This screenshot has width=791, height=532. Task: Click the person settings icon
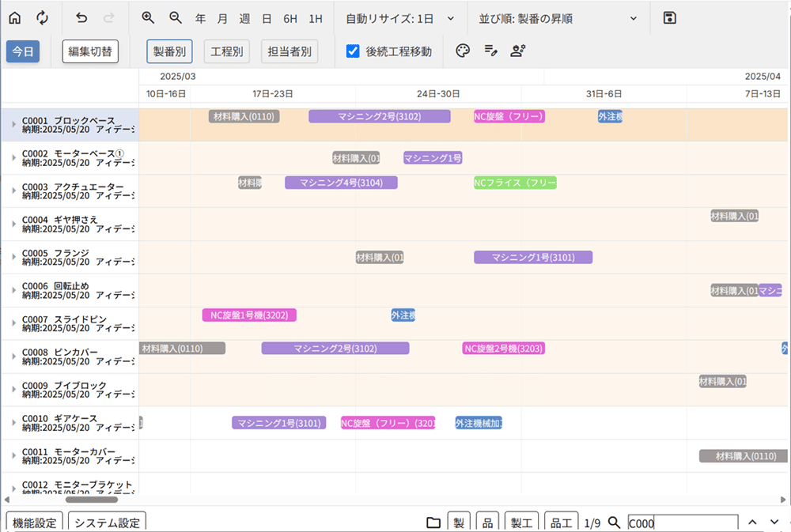tap(518, 51)
